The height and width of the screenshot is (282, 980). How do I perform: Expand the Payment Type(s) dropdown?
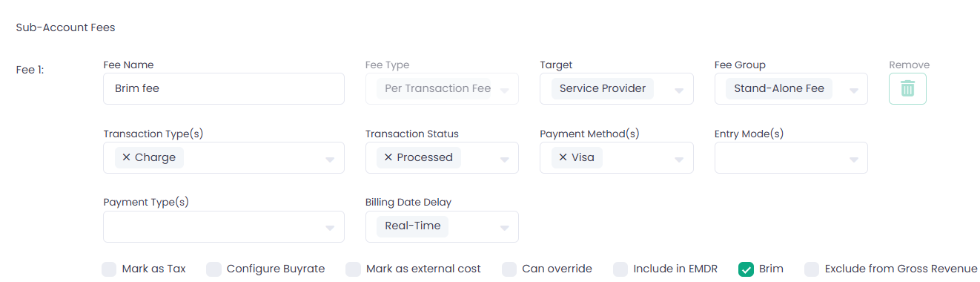(224, 226)
